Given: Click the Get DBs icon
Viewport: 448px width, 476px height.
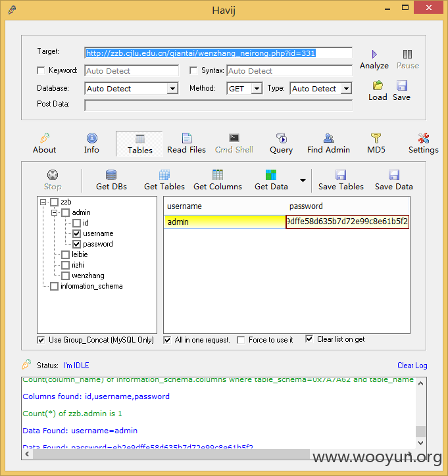Looking at the screenshot, I should click(x=111, y=175).
